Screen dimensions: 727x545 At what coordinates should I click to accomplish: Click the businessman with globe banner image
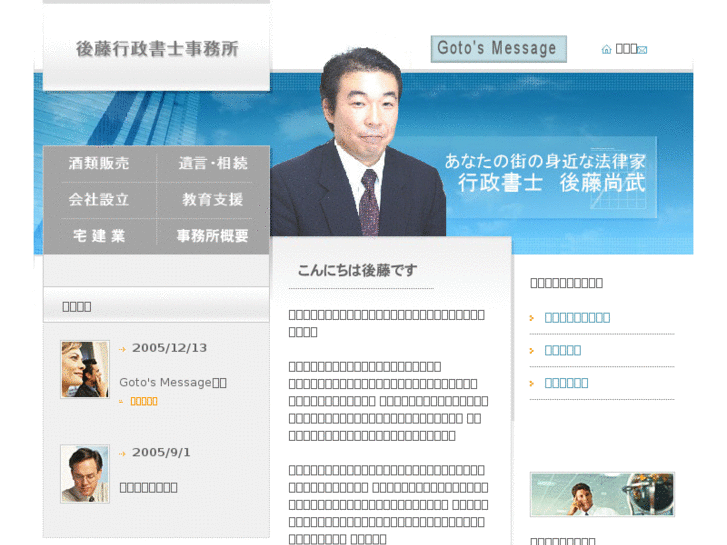[601, 494]
